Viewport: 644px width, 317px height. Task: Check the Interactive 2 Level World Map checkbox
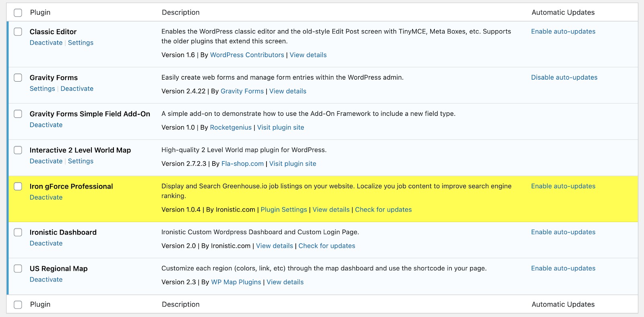[x=18, y=150]
